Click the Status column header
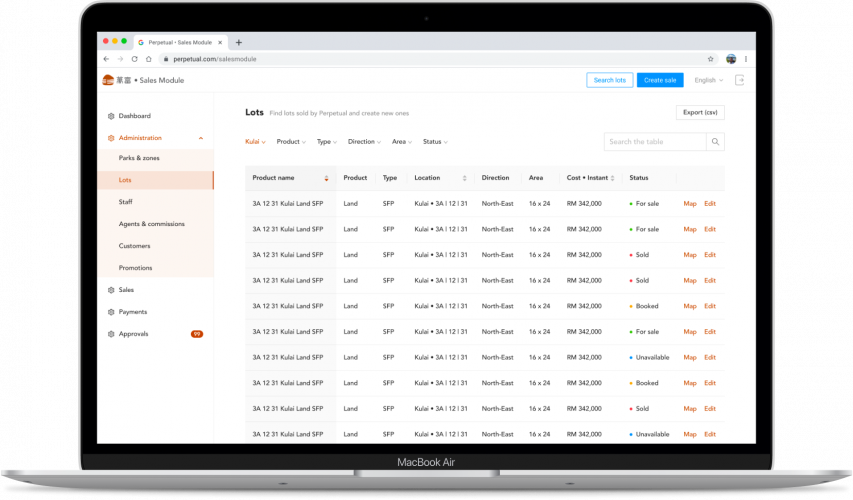This screenshot has width=853, height=500. pyautogui.click(x=639, y=178)
